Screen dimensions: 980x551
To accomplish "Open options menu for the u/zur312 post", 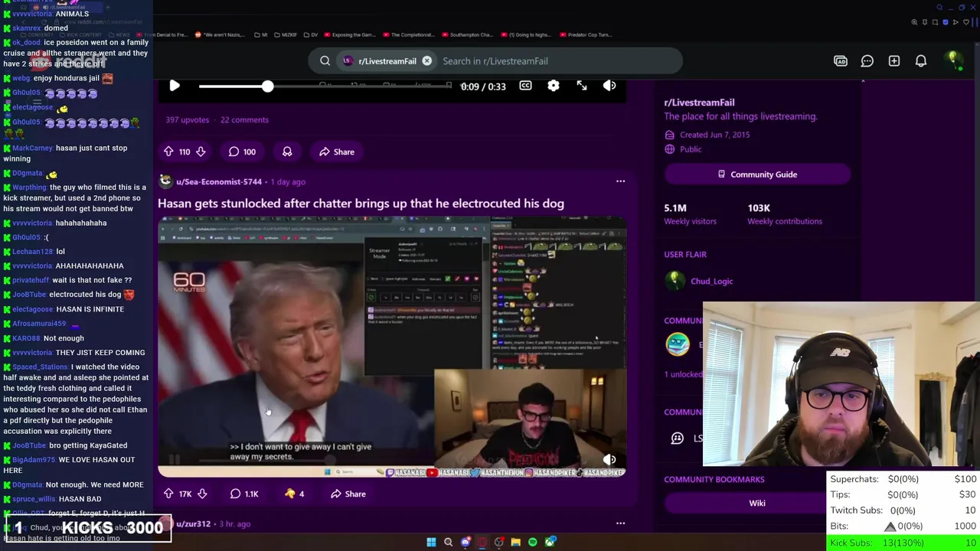I will point(620,523).
